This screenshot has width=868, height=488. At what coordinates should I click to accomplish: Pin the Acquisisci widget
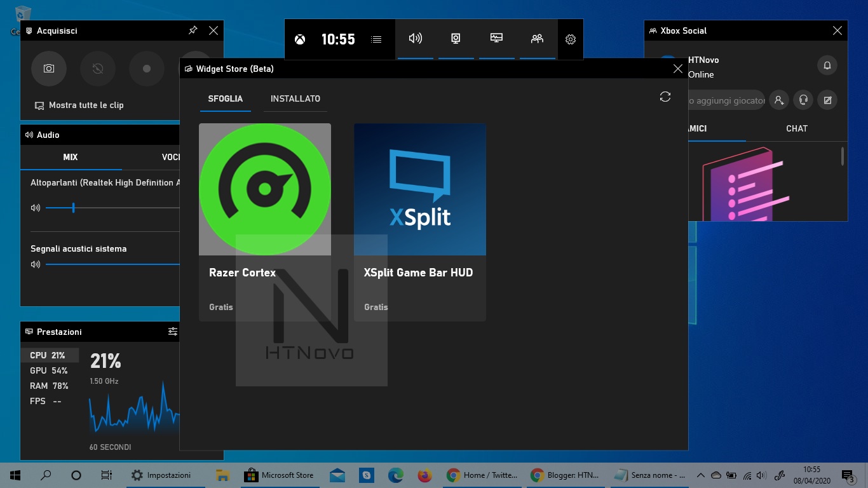tap(193, 30)
